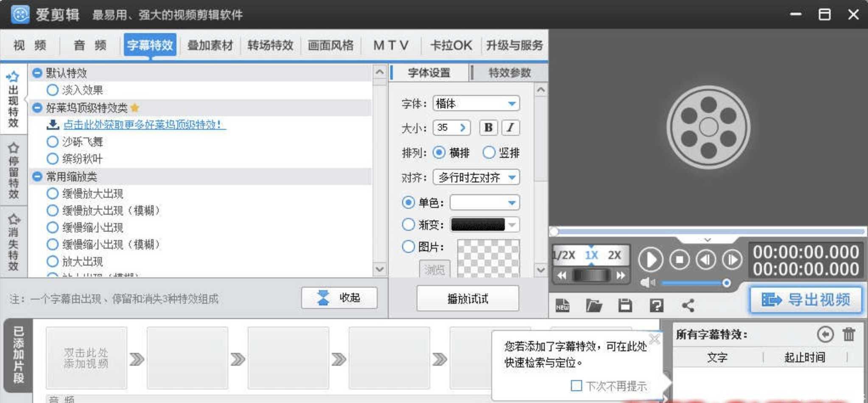Switch to the 卡拉OK tab

tap(451, 45)
